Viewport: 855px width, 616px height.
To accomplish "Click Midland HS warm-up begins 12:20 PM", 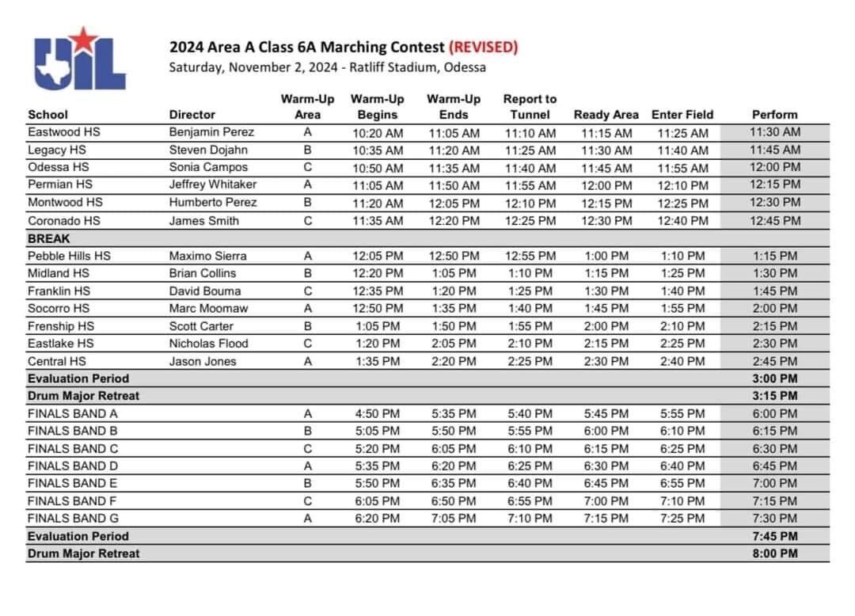I will [378, 273].
